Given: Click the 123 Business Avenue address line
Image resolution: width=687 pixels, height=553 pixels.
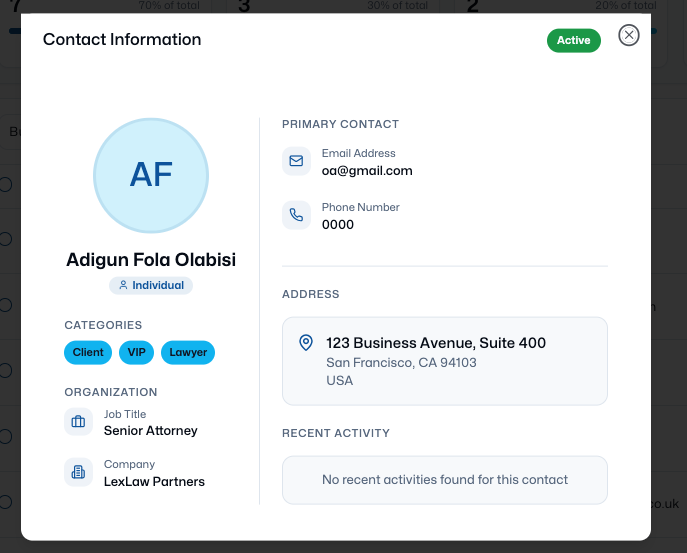Looking at the screenshot, I should 436,343.
